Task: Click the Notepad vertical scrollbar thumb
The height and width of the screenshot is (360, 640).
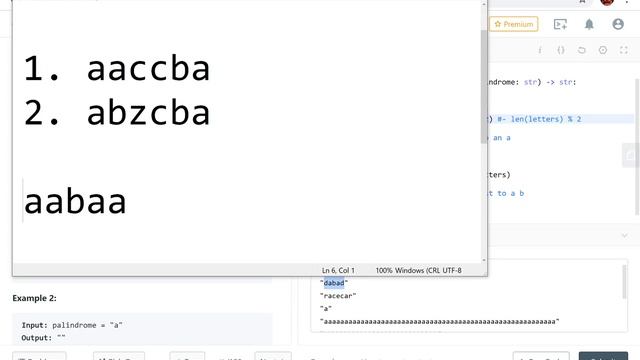Action: coord(484,87)
